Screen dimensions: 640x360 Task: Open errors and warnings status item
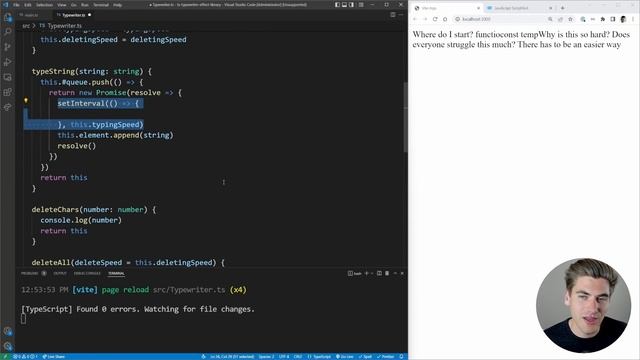pyautogui.click(x=25, y=356)
